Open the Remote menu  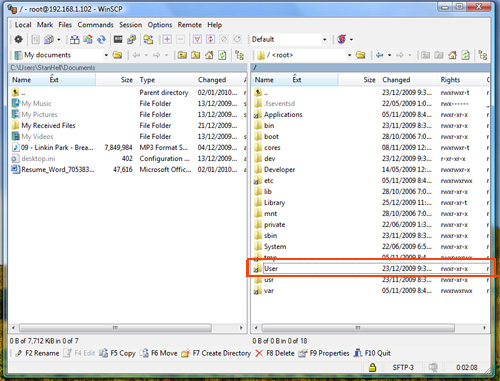point(189,25)
